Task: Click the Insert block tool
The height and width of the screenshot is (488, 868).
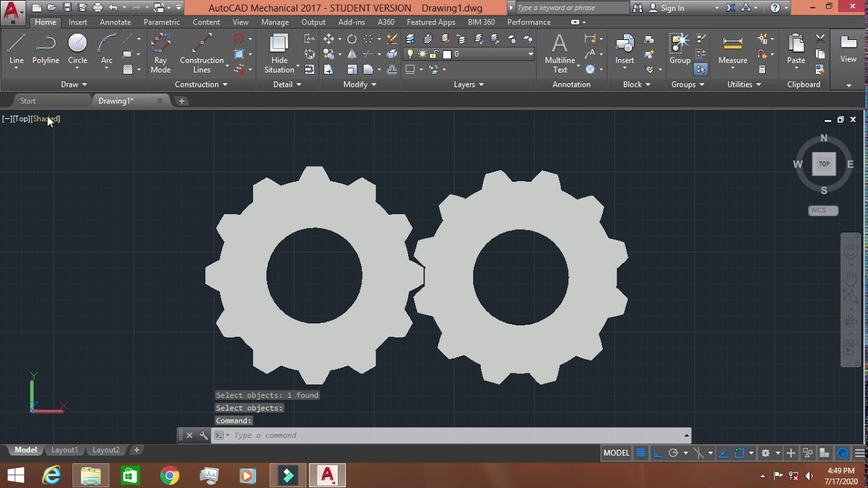Action: click(625, 51)
